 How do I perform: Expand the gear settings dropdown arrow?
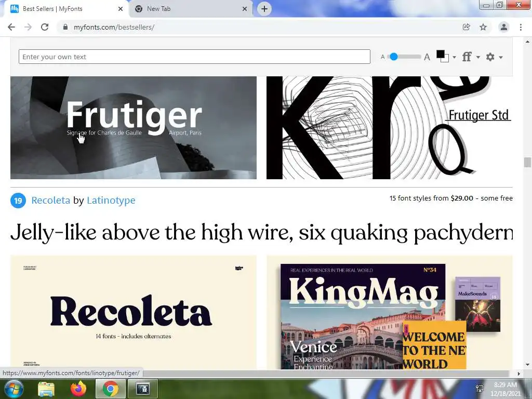[x=501, y=57]
